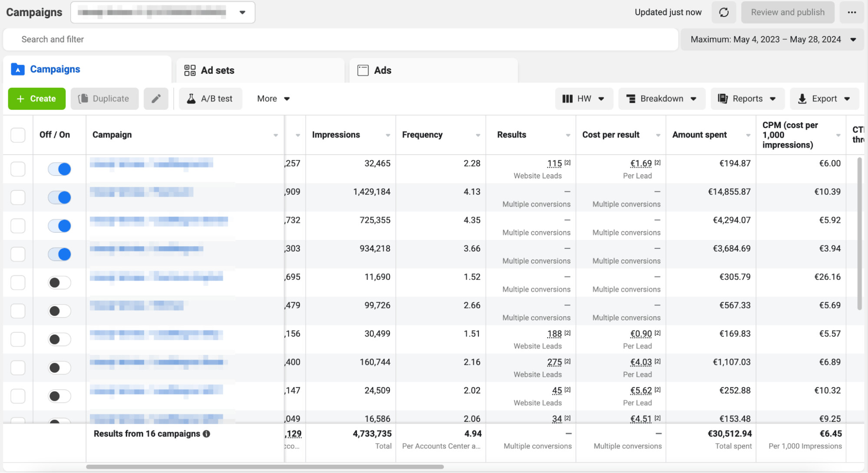This screenshot has width=868, height=473.
Task: Open Campaign column header arrow
Action: (x=276, y=136)
